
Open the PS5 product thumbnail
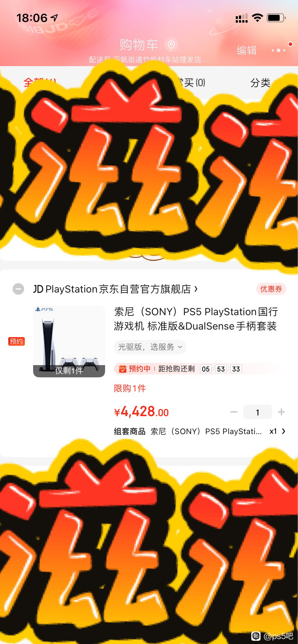[69, 341]
